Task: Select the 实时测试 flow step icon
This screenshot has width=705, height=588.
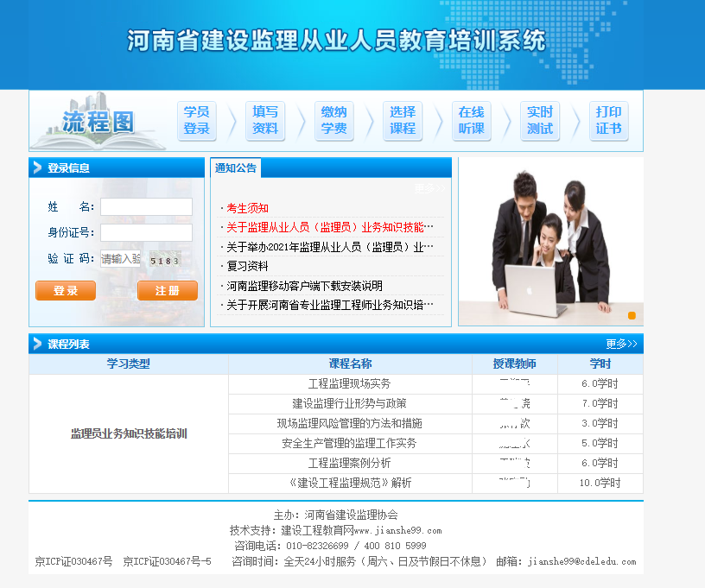Action: point(540,121)
